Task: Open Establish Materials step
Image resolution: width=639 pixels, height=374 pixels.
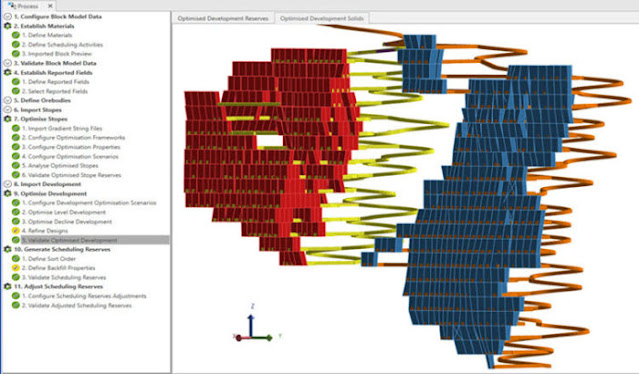Action: 44,26
